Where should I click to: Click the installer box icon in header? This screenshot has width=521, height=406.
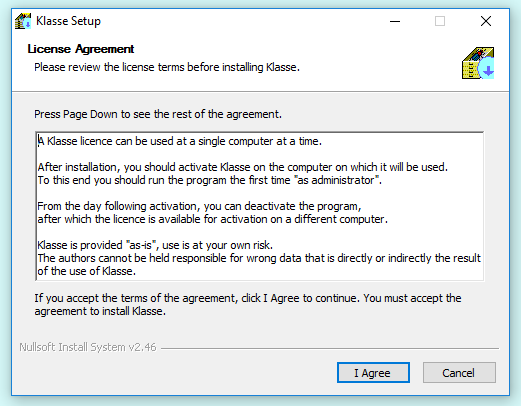pyautogui.click(x=478, y=63)
